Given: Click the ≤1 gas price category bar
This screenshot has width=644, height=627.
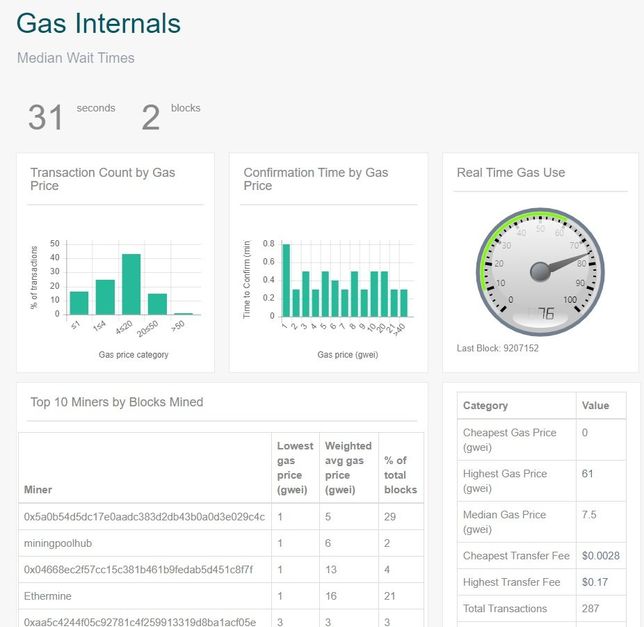Looking at the screenshot, I should (79, 303).
